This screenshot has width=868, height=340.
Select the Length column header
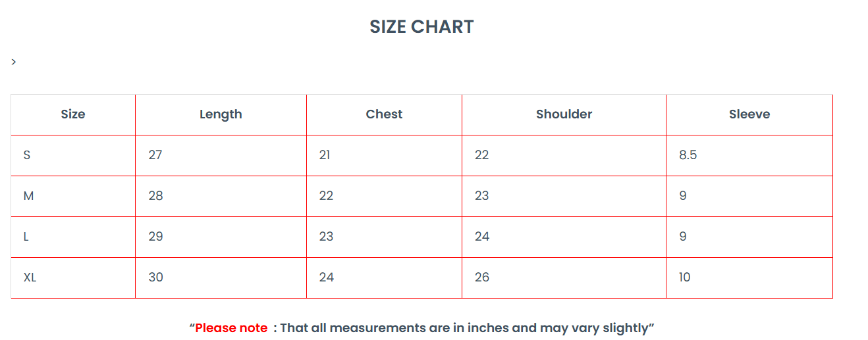point(221,114)
